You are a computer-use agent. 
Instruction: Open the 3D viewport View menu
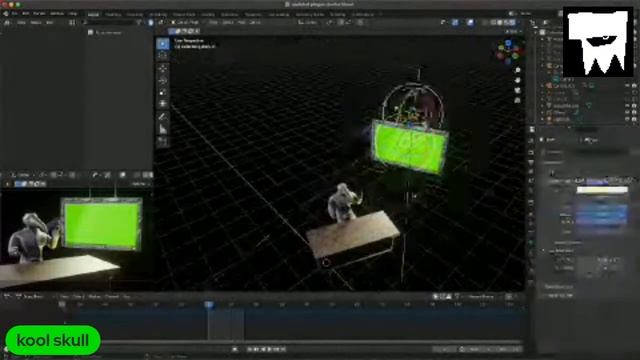(213, 22)
